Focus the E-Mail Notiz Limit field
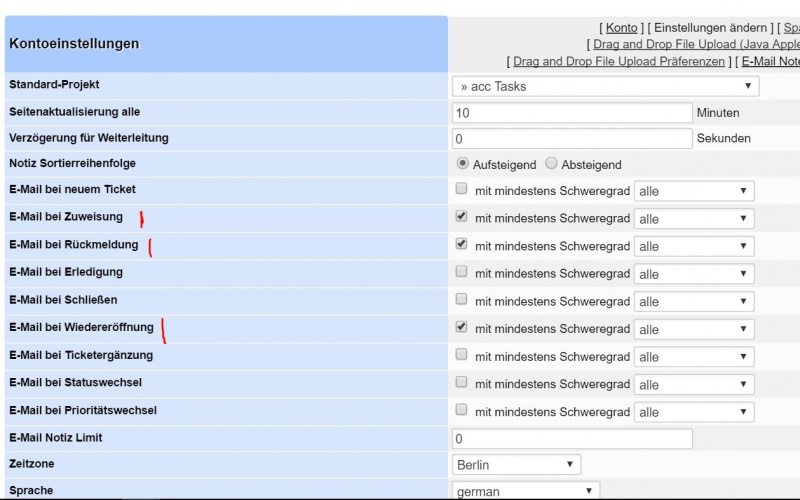Viewport: 800px width, 500px height. (x=572, y=439)
